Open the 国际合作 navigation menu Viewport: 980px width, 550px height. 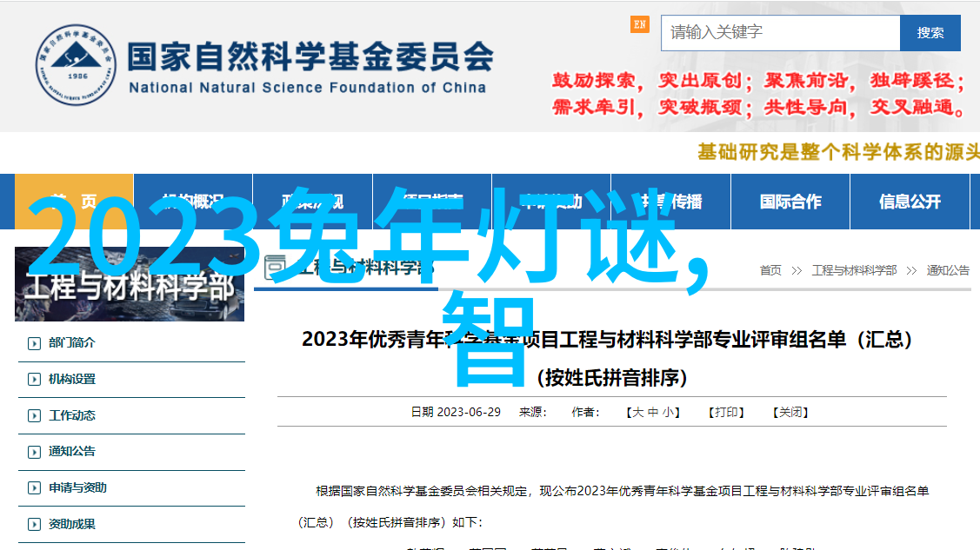click(x=790, y=202)
